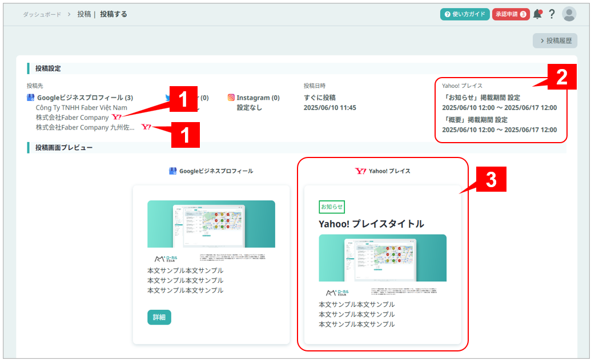The image size is (595, 364).
Task: Click the Yahoo! プレイス preview title
Action: [x=389, y=171]
